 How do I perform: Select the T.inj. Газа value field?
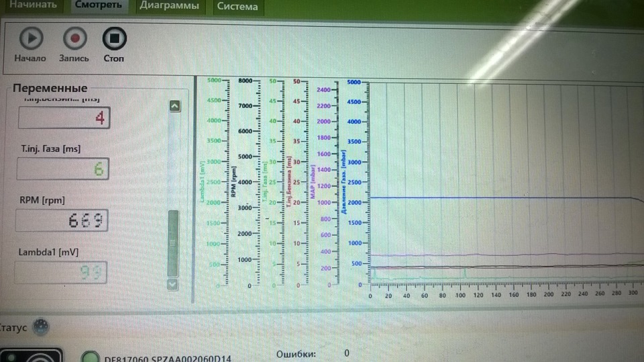coord(63,169)
